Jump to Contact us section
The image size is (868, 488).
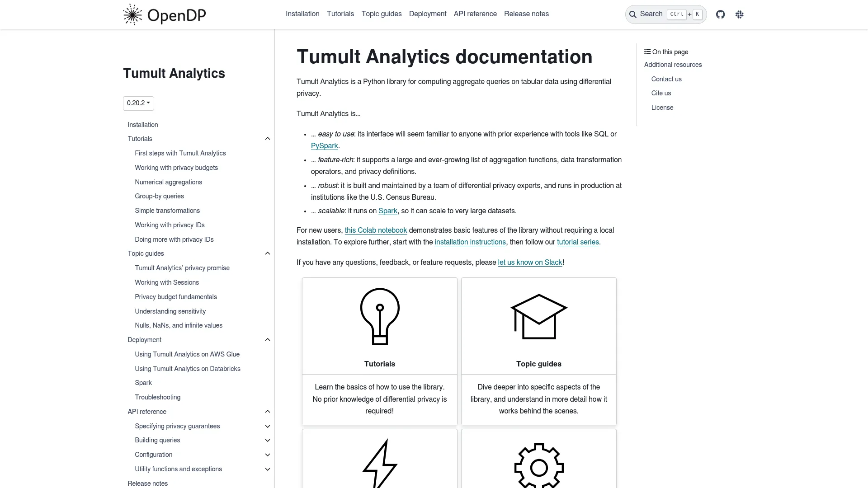[666, 79]
